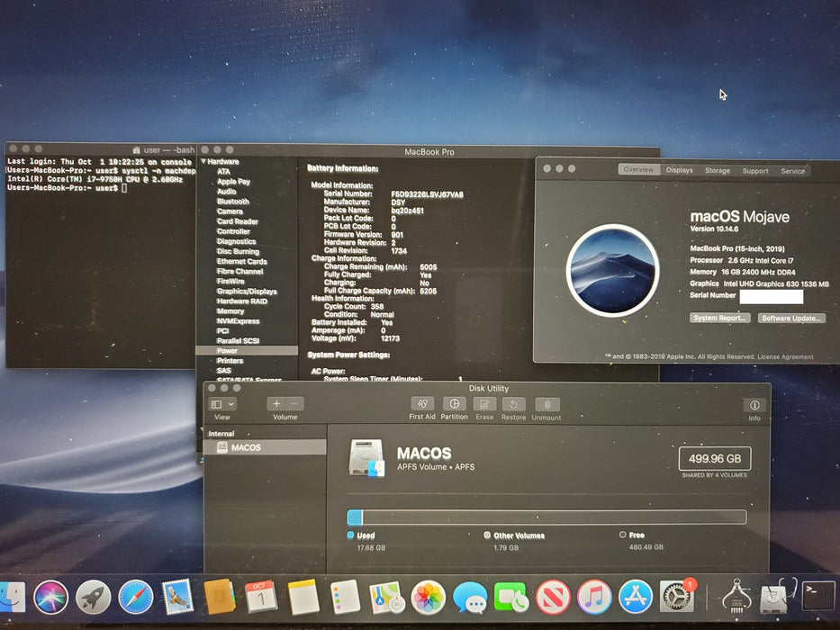Image resolution: width=840 pixels, height=630 pixels.
Task: Launch Safari from the Dock
Action: click(x=136, y=597)
